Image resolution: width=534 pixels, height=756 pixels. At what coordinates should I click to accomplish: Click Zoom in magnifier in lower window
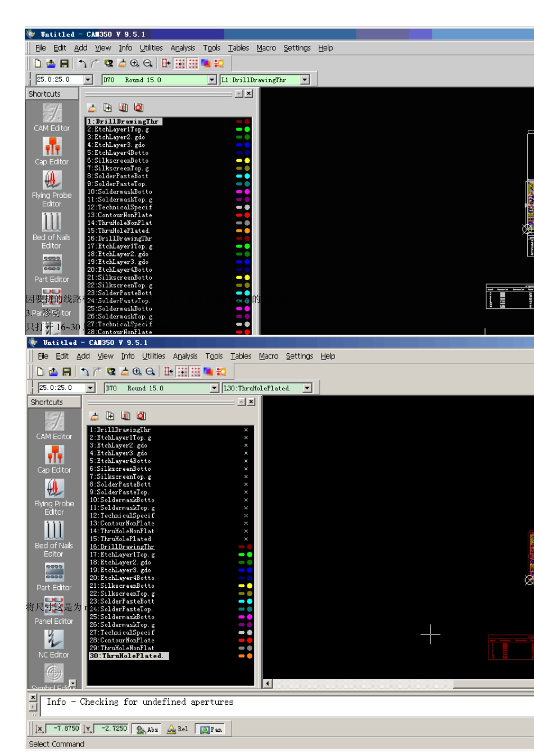click(x=137, y=372)
